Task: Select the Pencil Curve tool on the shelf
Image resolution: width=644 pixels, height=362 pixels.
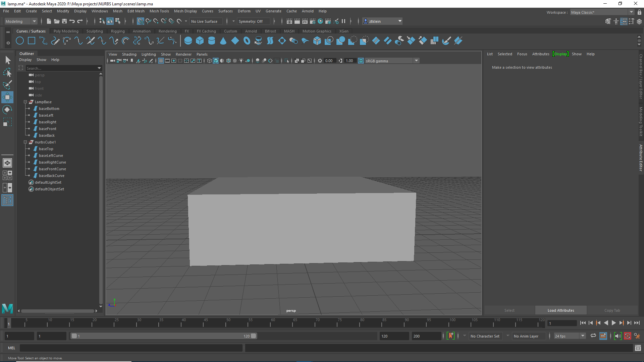Action: [55, 41]
